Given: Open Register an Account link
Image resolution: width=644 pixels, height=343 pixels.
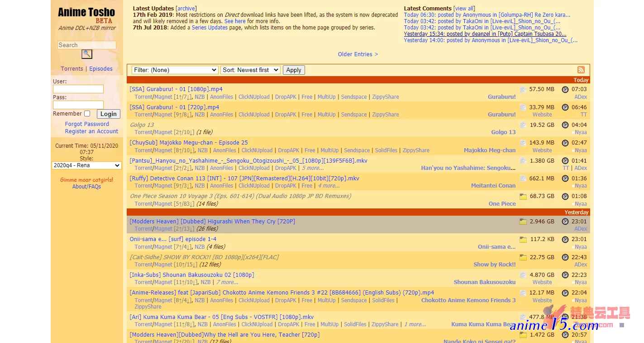Looking at the screenshot, I should click(91, 131).
